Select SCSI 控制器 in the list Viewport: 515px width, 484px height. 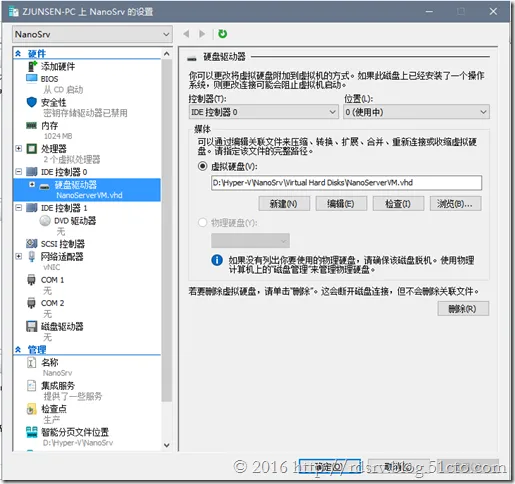pyautogui.click(x=63, y=244)
